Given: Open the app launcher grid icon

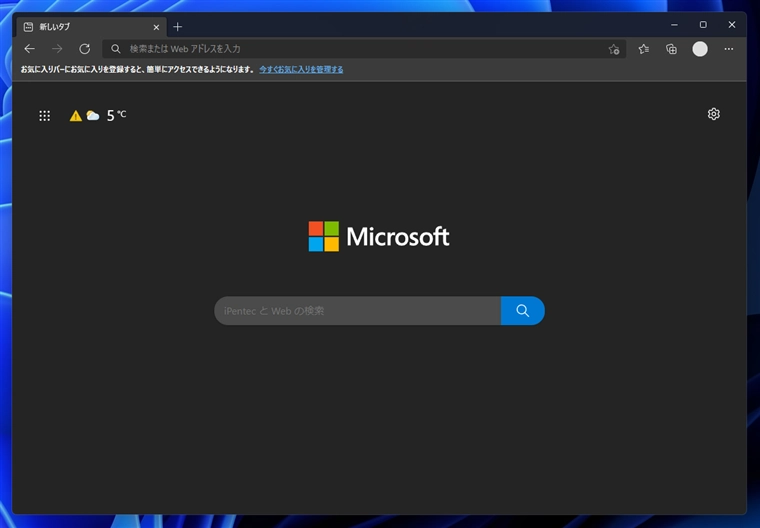Looking at the screenshot, I should [45, 115].
